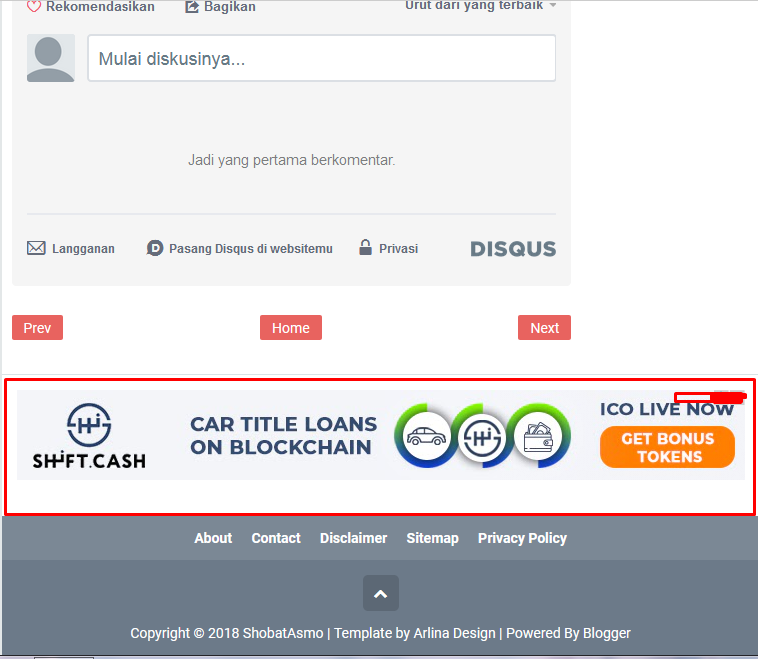Open the Sitemap footer menu link
This screenshot has height=659, width=758.
pos(433,538)
